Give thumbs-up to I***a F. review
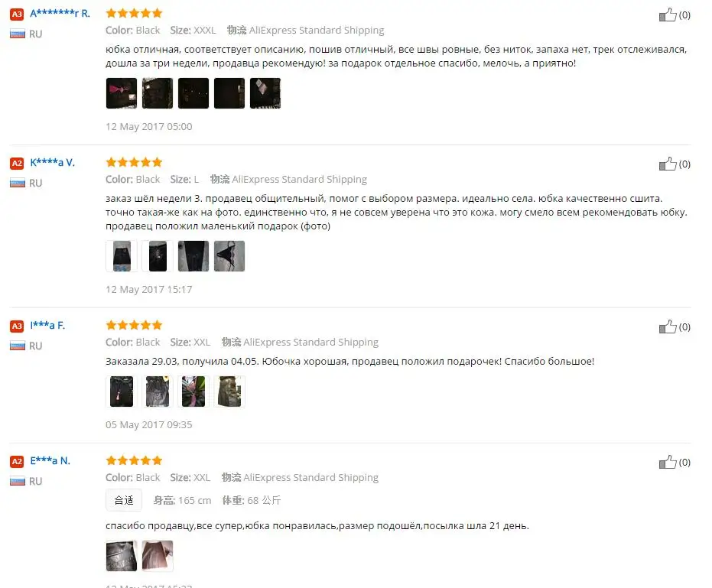The image size is (712, 588). (x=668, y=326)
